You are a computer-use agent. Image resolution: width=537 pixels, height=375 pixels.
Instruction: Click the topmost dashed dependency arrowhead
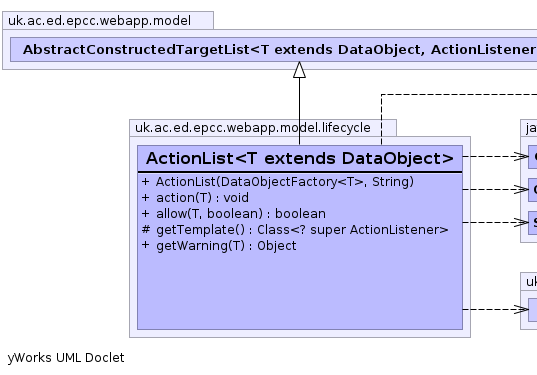[521, 157]
